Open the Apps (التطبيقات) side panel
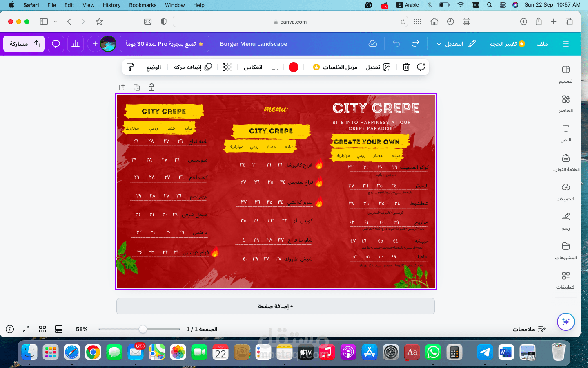Image resolution: width=588 pixels, height=368 pixels. (566, 280)
